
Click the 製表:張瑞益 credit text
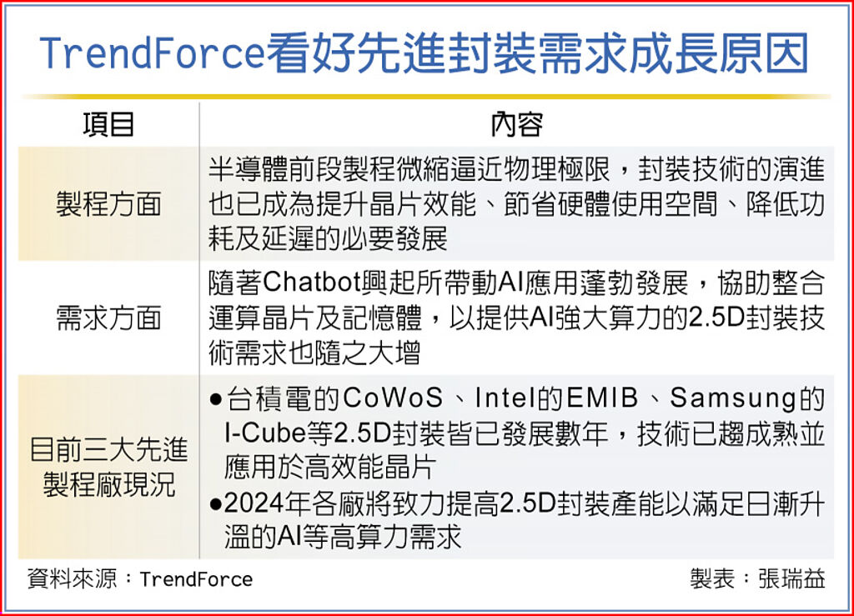tap(757, 579)
